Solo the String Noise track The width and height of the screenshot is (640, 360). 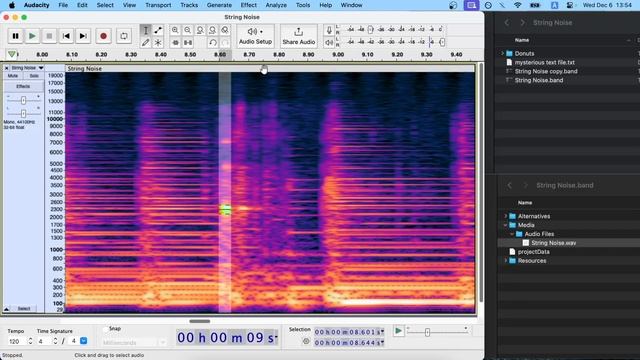(34, 76)
